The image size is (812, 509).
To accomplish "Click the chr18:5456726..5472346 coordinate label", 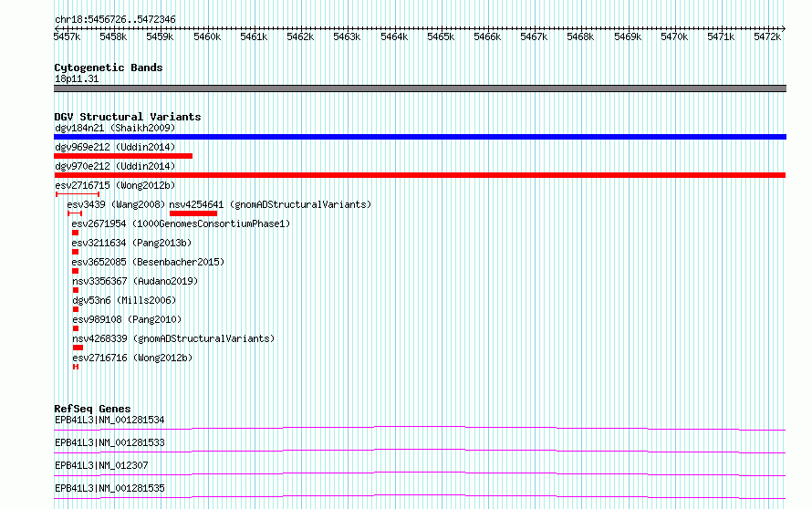I will (x=116, y=20).
